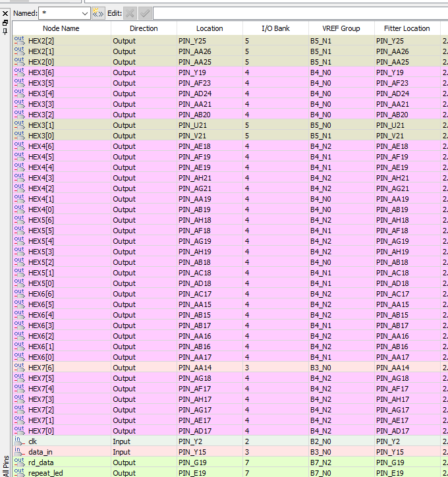
Task: Click the output pin icon for HEX6[6]
Action: click(x=20, y=294)
